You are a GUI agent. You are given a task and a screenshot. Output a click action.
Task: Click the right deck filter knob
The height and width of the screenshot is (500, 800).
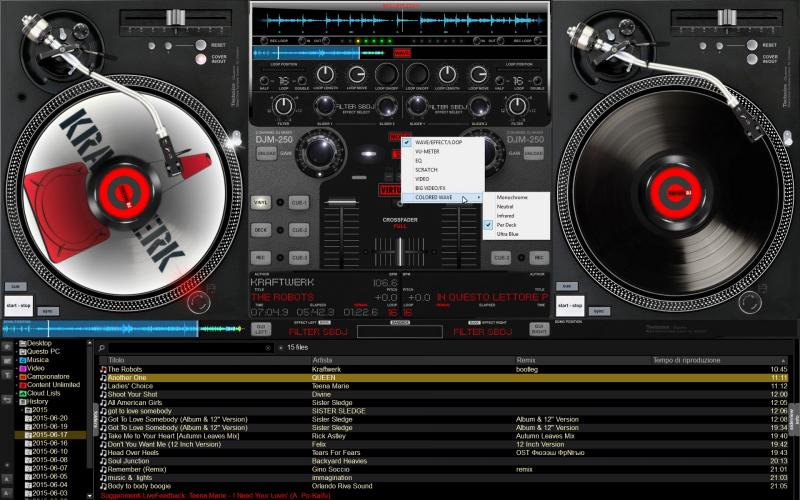tap(517, 106)
